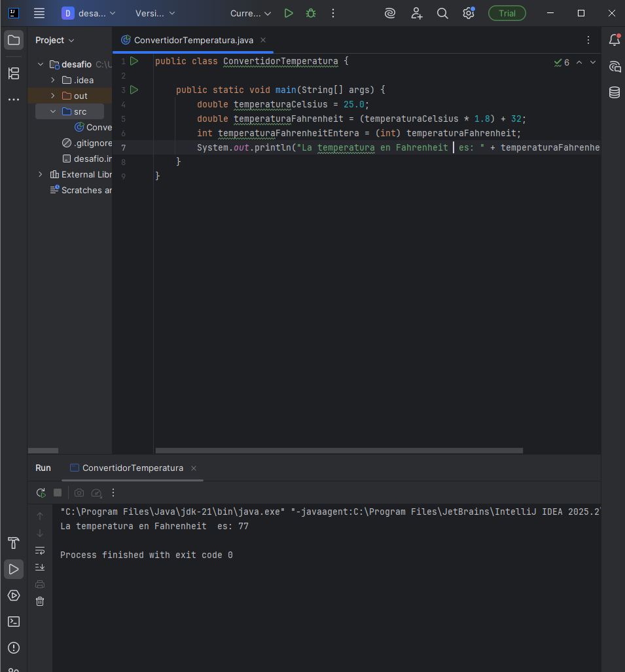Open the Code With Me add-user icon
This screenshot has width=625, height=672.
[x=416, y=13]
